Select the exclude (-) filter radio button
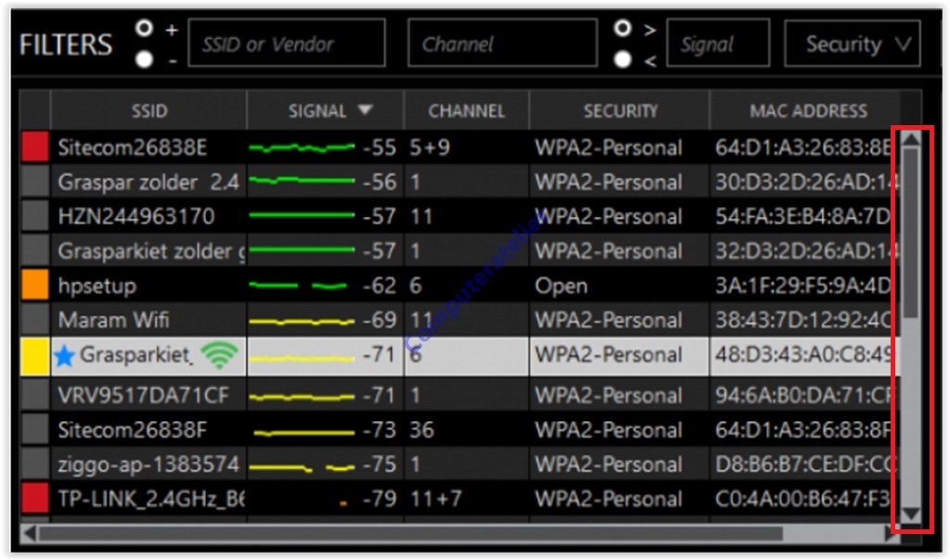950x560 pixels. pyautogui.click(x=144, y=59)
